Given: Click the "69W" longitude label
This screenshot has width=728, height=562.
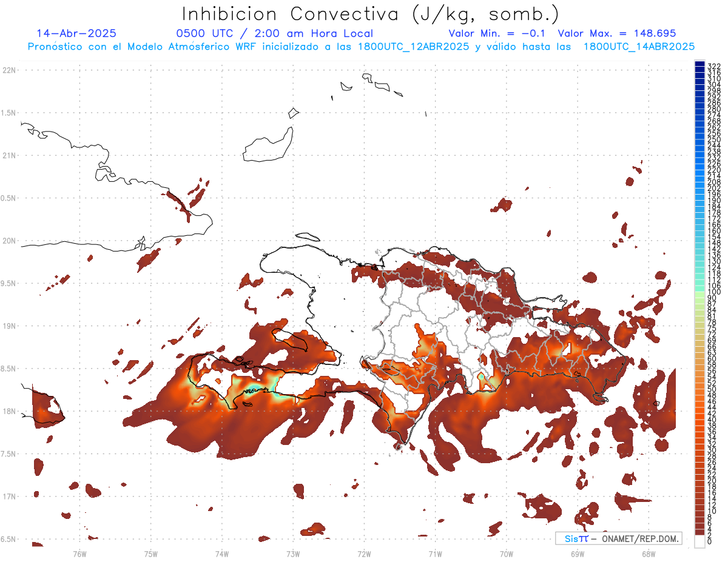Looking at the screenshot, I should (578, 554).
